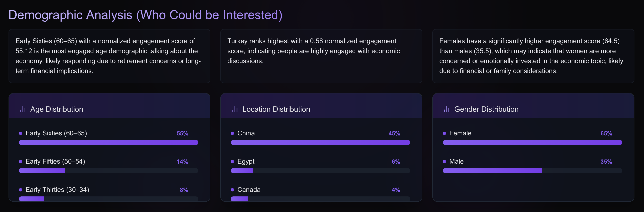Toggle the Early Fifties (50–54) indicator dot
This screenshot has height=212, width=644.
(20, 162)
